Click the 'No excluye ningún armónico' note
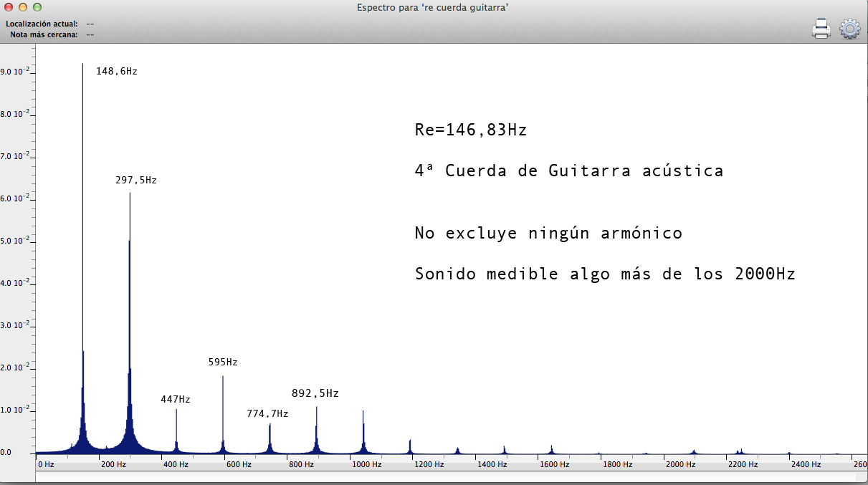Viewport: 868px width, 485px height. tap(548, 234)
